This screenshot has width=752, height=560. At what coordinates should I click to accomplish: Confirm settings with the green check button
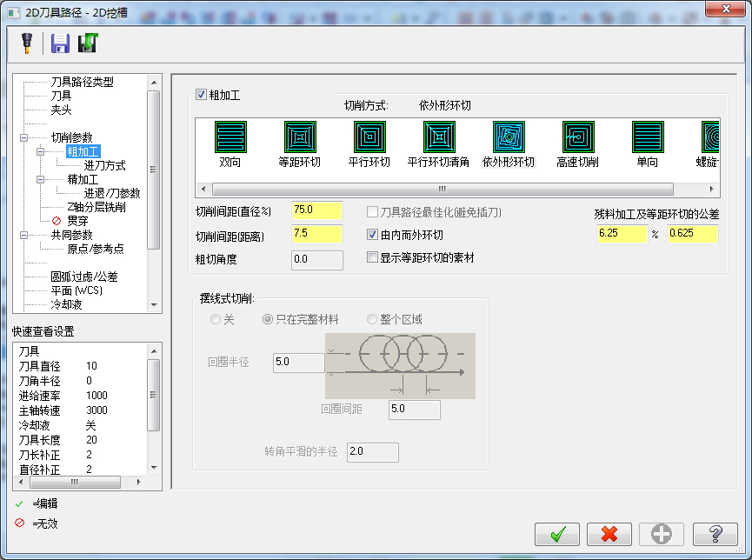pyautogui.click(x=557, y=534)
